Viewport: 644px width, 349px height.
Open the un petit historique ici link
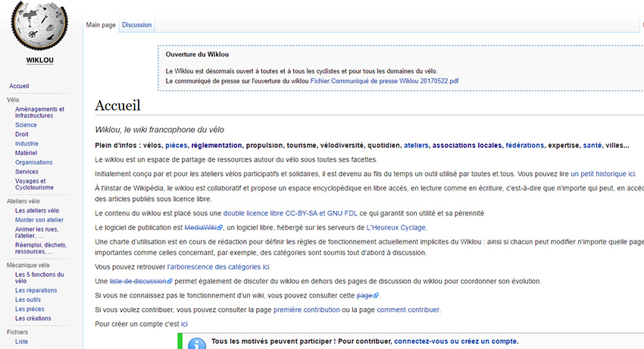[x=603, y=174]
